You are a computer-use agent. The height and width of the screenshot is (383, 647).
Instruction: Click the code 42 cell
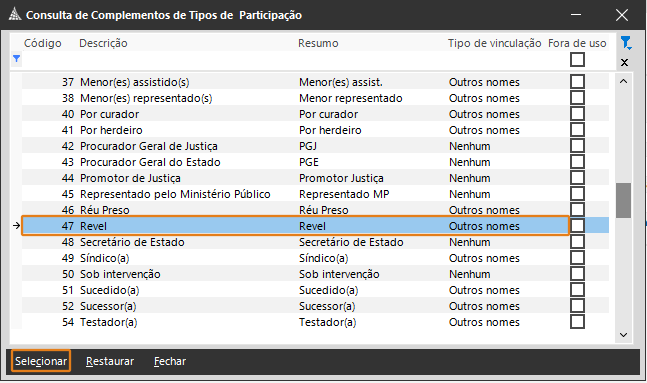[68, 146]
